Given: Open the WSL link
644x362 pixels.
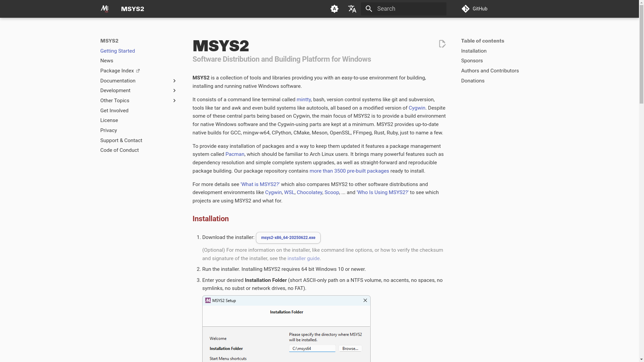Looking at the screenshot, I should coord(289,192).
